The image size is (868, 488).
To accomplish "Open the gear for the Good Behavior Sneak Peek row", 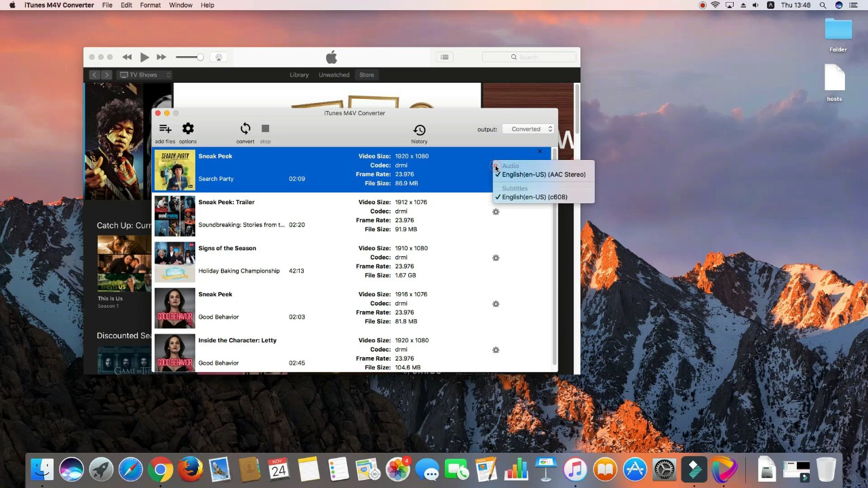I will tap(496, 304).
